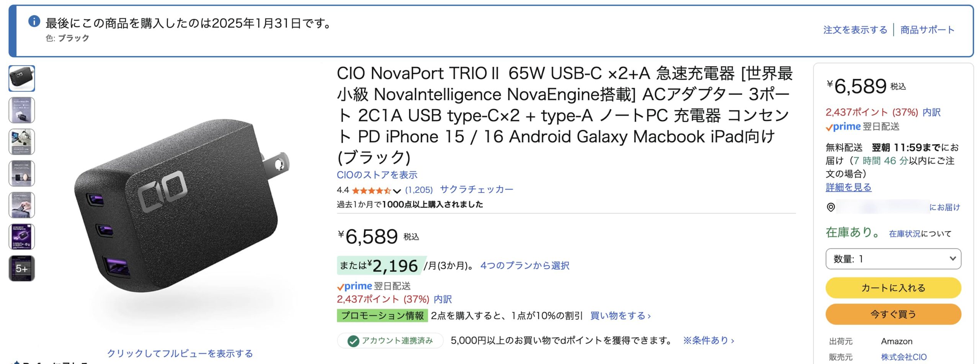Screen dimensions: 980x364
Task: Click the blue info icon in purchase banner
Action: [x=34, y=21]
